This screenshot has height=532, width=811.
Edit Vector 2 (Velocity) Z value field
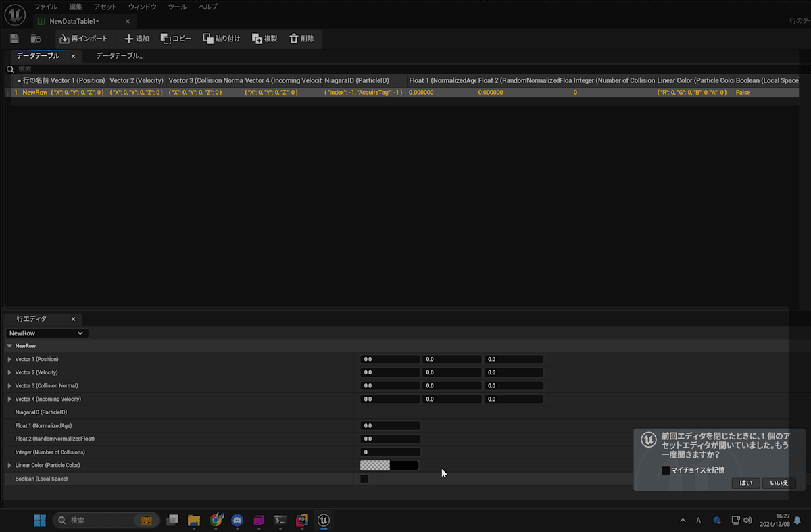[x=514, y=372]
